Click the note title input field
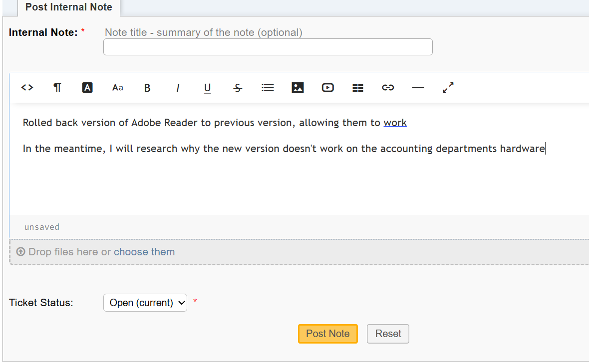 tap(268, 46)
